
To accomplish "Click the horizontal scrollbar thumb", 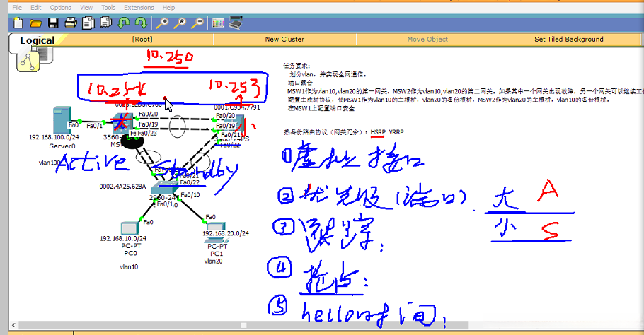I will tap(243, 325).
